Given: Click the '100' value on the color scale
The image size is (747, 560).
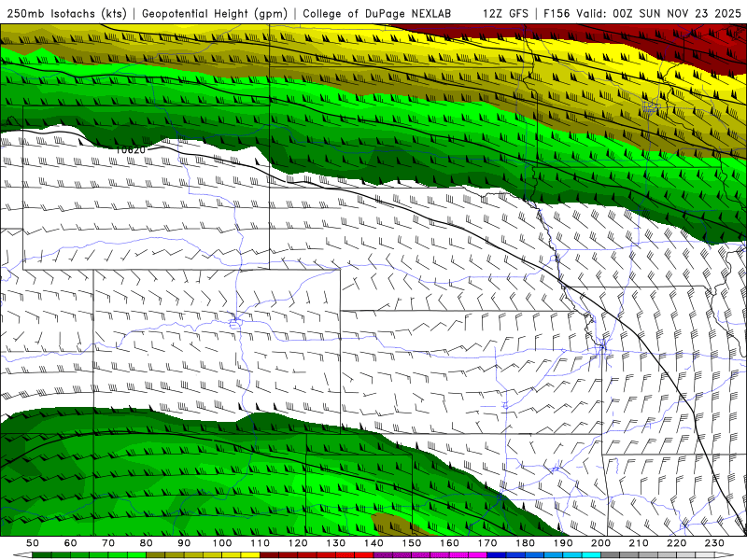Looking at the screenshot, I should pos(222,543).
